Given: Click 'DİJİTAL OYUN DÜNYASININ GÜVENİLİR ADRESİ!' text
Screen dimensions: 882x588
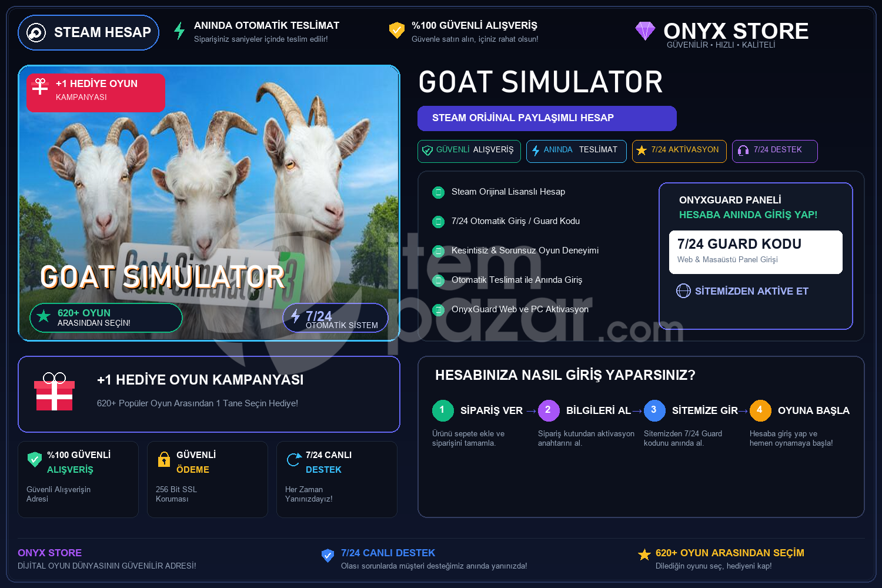Looking at the screenshot, I should 107,566.
